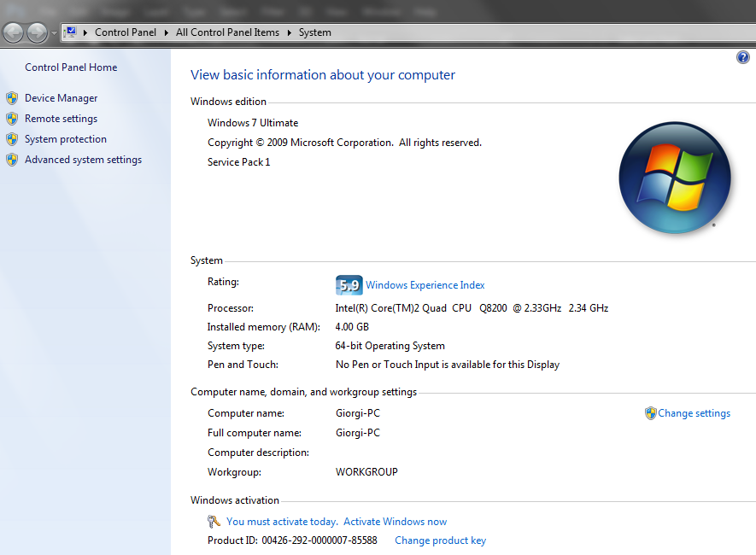Open Remote settings link
This screenshot has width=756, height=555.
[x=62, y=119]
